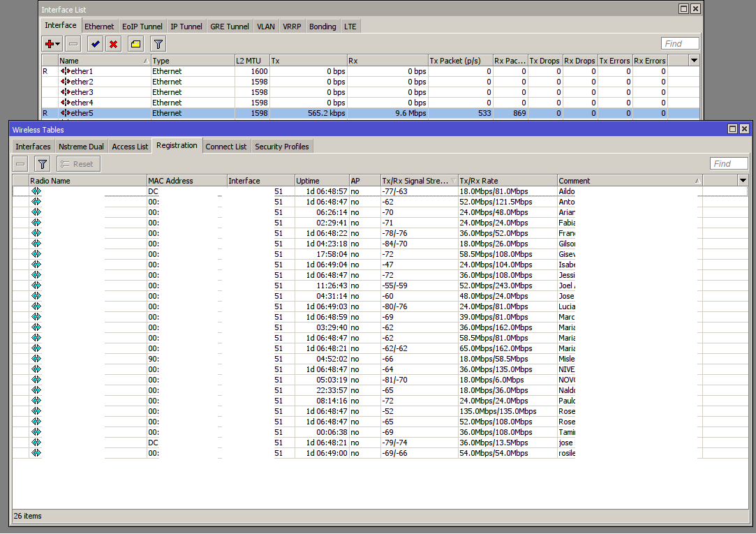Click the 00:06:38 uptime cell
The width and height of the screenshot is (756, 534).
(322, 432)
